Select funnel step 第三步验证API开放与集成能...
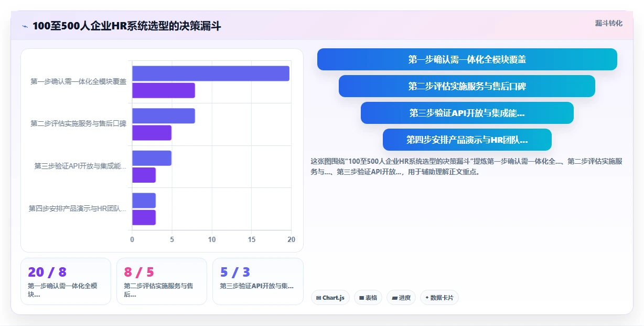644x326 pixels. click(467, 113)
